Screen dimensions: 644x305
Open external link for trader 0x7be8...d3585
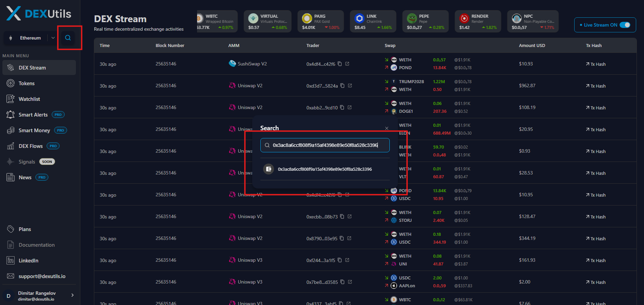click(x=350, y=282)
